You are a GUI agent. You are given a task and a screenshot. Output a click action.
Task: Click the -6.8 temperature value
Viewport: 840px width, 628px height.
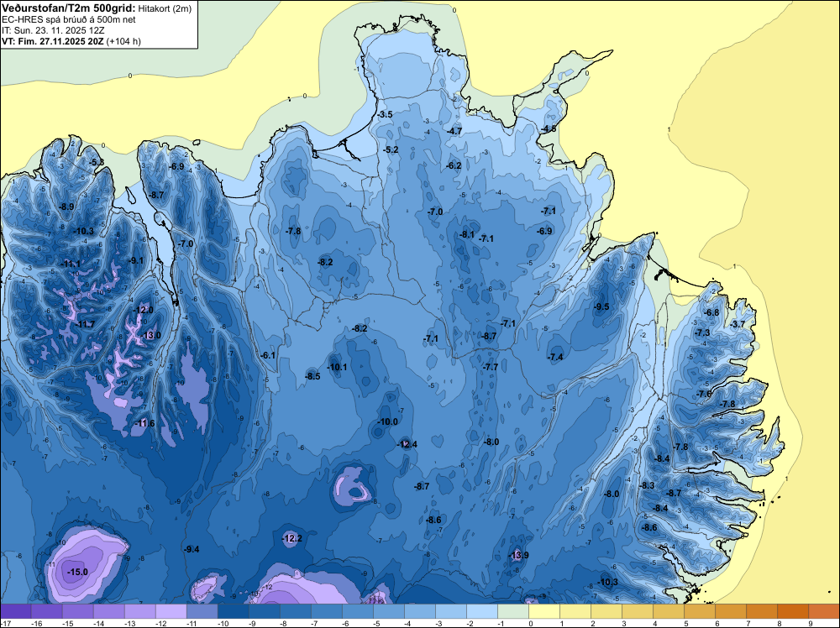click(711, 312)
